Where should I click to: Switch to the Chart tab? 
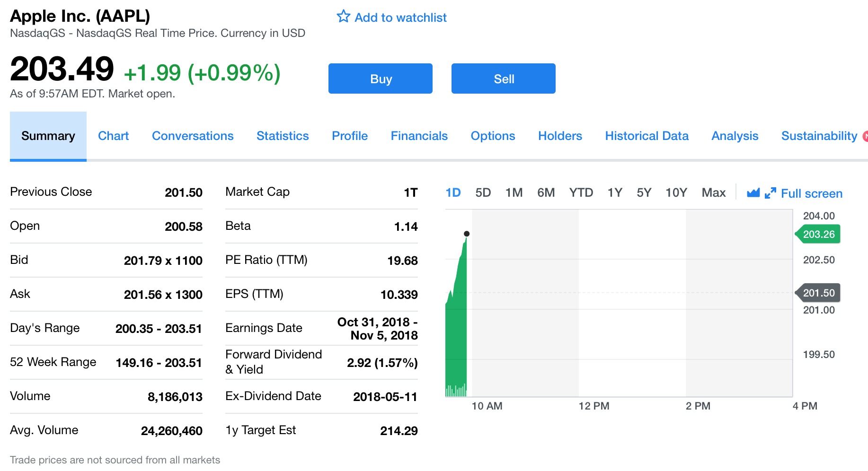point(114,136)
